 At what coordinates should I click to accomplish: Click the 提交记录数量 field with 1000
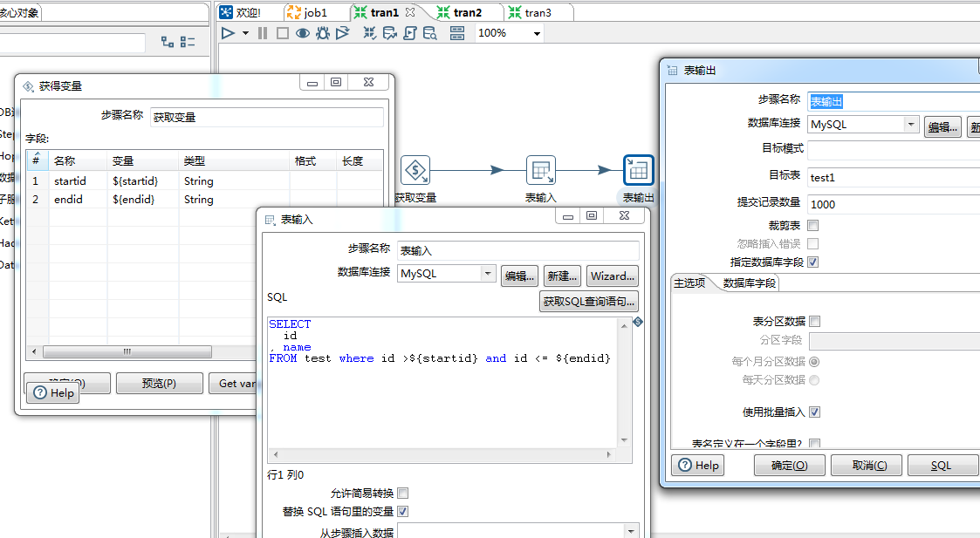click(x=894, y=204)
